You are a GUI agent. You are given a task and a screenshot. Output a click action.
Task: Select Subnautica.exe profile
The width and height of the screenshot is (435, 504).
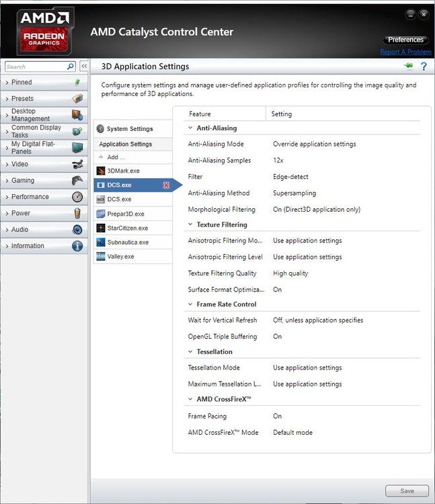point(132,242)
